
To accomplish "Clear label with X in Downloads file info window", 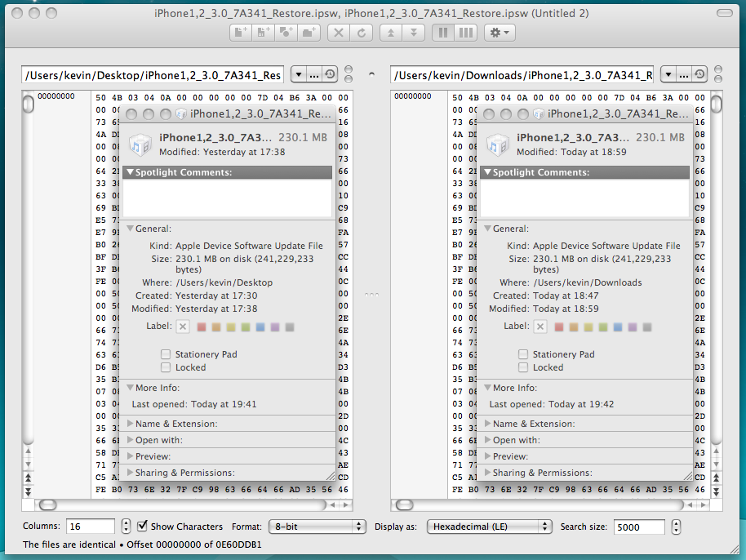I will point(540,327).
